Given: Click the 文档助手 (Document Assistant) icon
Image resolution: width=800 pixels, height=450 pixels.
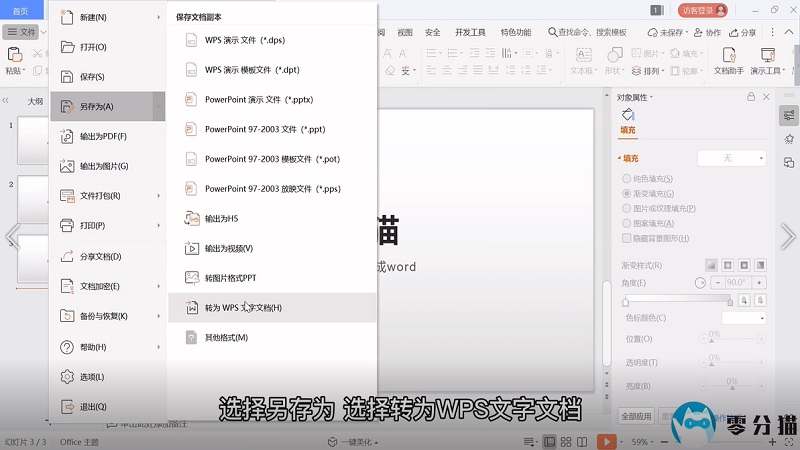Looking at the screenshot, I should point(728,56).
